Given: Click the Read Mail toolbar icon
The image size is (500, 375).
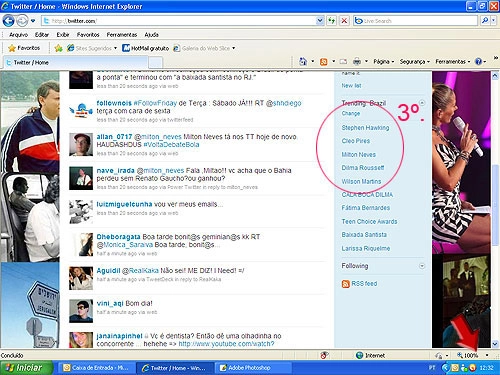Looking at the screenshot, I should point(343,62).
